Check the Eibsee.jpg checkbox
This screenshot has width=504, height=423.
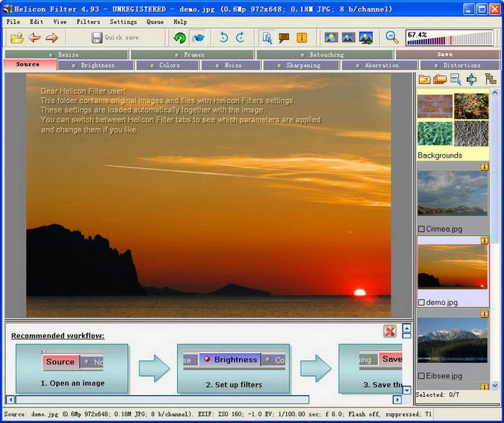click(x=421, y=376)
